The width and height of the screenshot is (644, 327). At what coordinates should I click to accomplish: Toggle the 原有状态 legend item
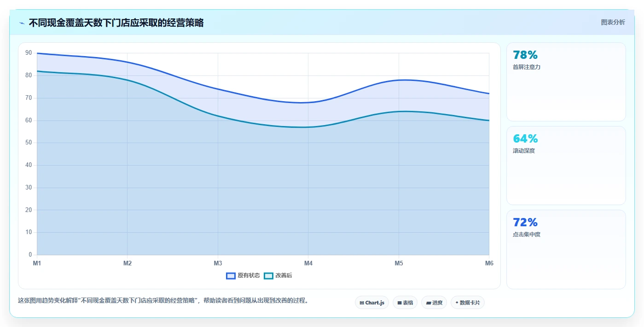(x=243, y=275)
